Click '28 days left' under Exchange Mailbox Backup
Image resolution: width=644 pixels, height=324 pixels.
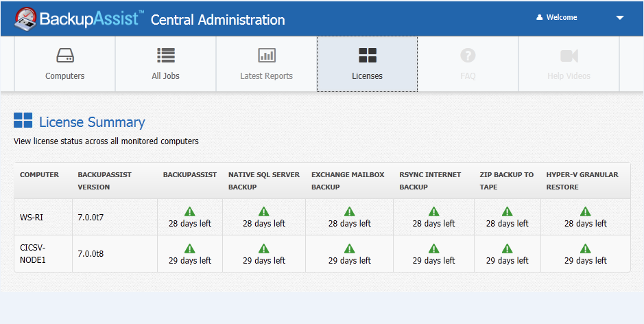350,224
